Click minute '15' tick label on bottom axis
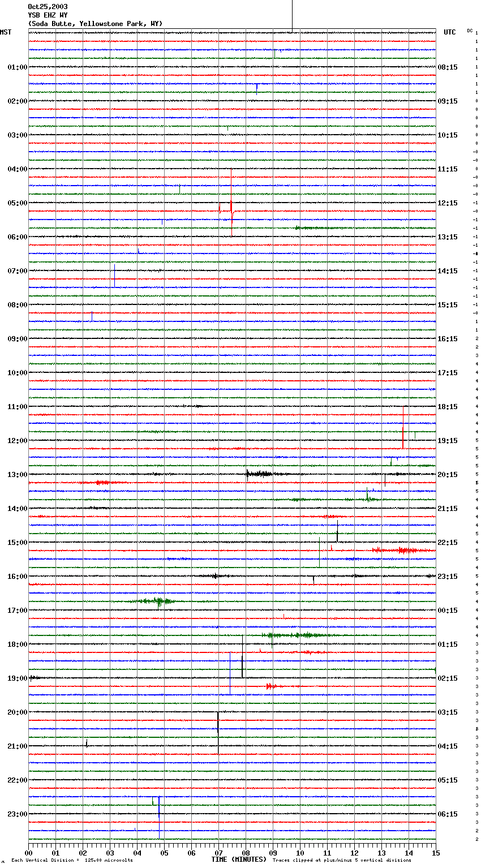This screenshot has width=481, height=868. pos(436,853)
